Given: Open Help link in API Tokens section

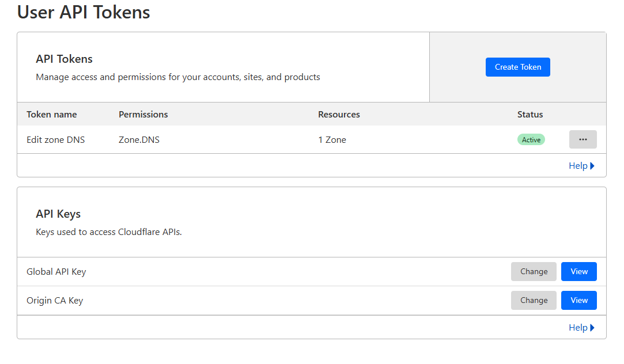Looking at the screenshot, I should pos(581,166).
